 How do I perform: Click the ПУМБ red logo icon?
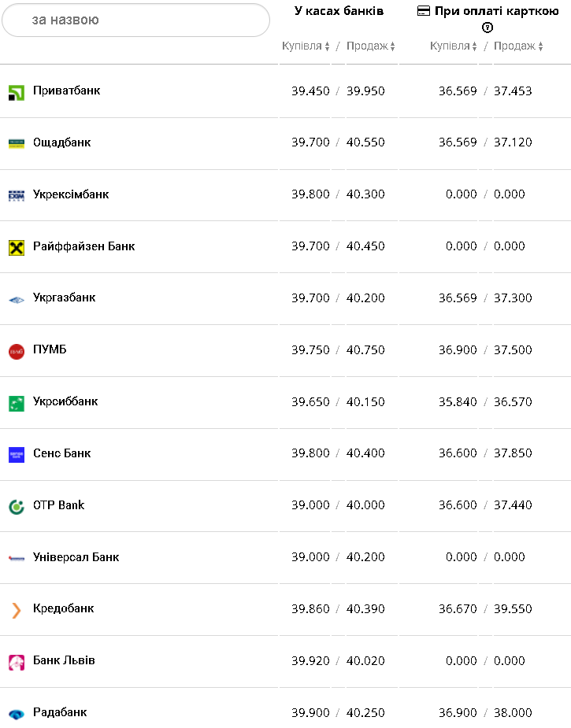pos(16,351)
